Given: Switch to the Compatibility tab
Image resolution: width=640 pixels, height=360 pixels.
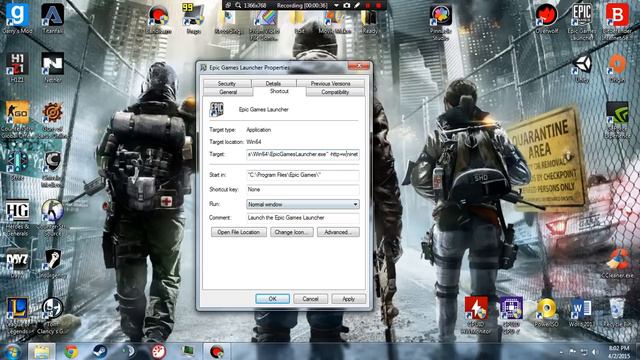Looking at the screenshot, I should (x=335, y=92).
